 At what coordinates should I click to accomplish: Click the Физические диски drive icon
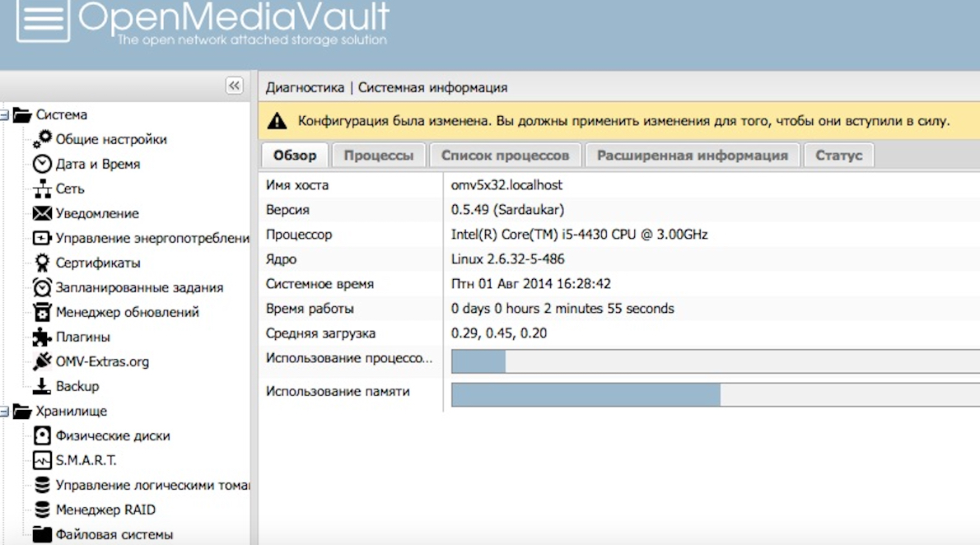pyautogui.click(x=42, y=436)
